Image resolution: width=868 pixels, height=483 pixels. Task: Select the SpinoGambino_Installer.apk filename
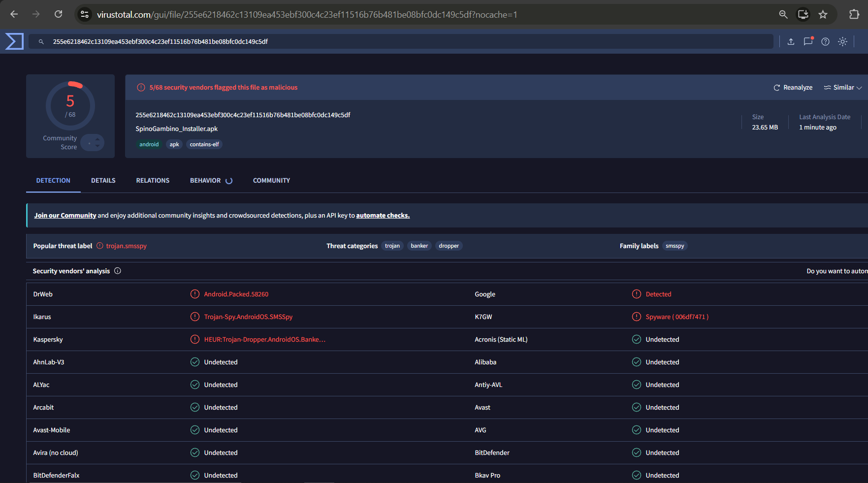177,129
